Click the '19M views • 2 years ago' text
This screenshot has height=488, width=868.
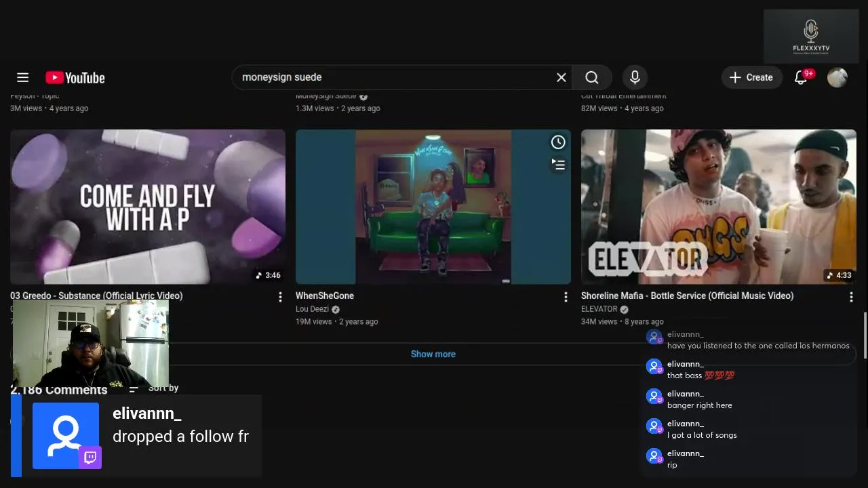336,322
